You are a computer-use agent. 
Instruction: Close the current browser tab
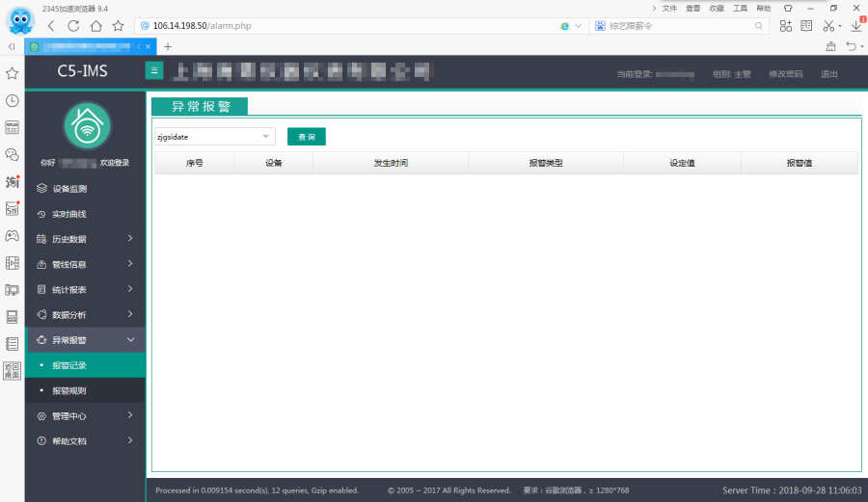pos(148,46)
